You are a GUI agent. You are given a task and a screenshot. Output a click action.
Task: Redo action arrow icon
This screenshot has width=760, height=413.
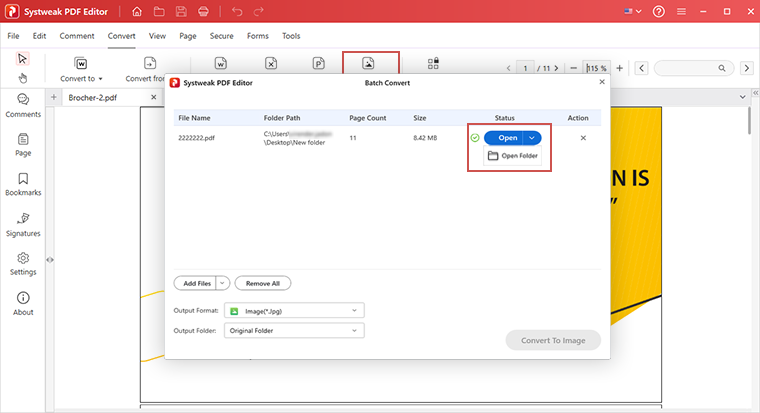coord(259,11)
